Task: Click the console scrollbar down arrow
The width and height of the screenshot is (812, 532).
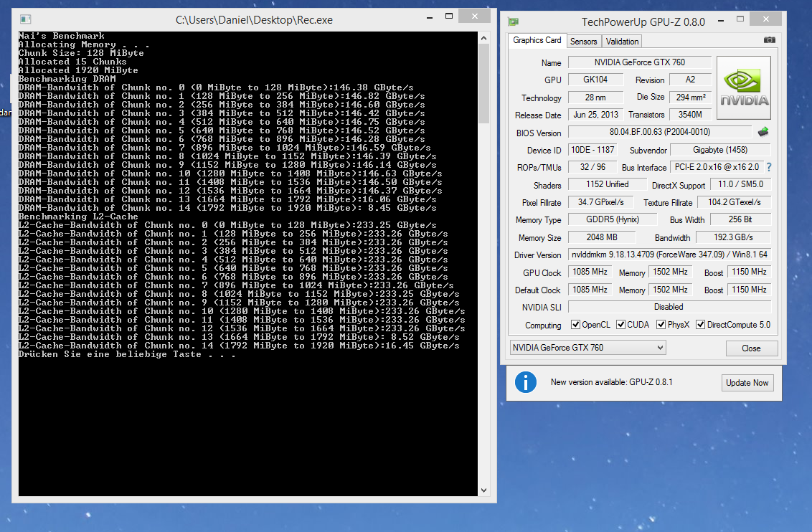Action: pyautogui.click(x=483, y=490)
